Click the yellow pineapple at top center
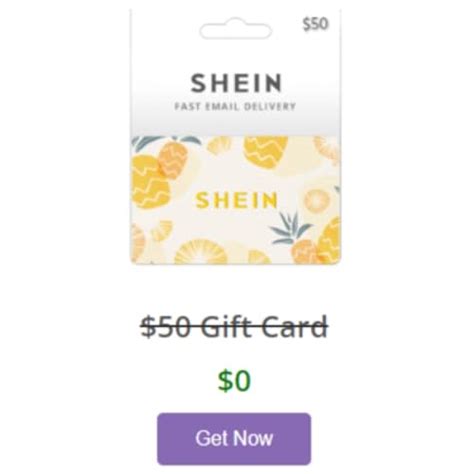The image size is (474, 474). click(265, 152)
